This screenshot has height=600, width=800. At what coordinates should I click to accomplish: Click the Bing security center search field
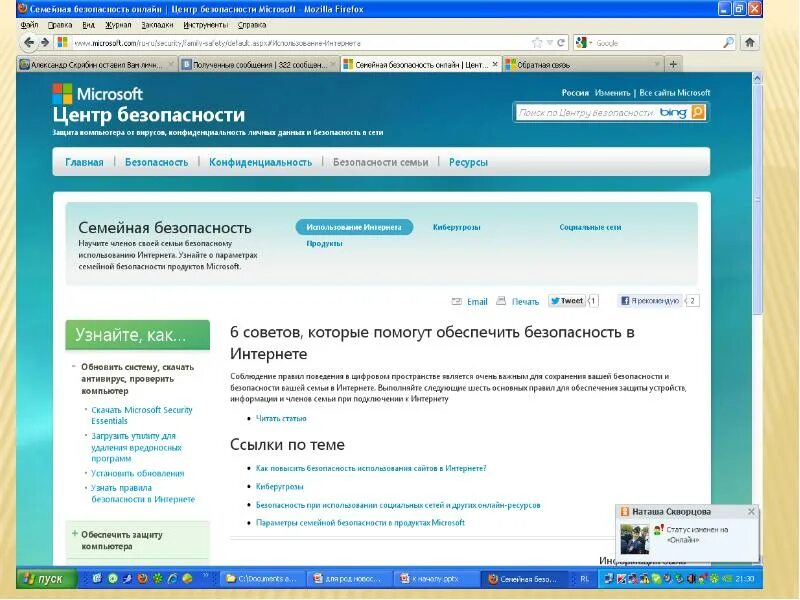pos(586,112)
